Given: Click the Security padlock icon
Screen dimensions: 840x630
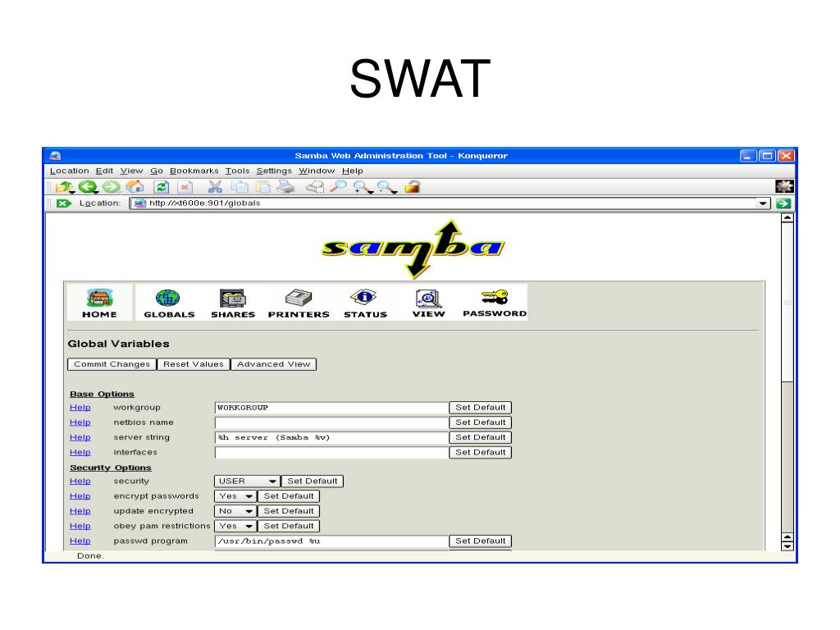Looking at the screenshot, I should [x=412, y=187].
